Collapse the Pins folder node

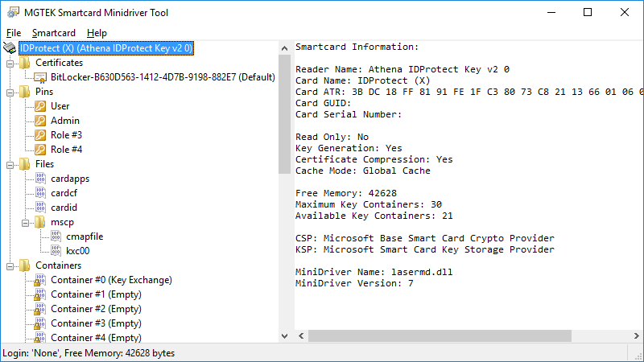pyautogui.click(x=10, y=93)
